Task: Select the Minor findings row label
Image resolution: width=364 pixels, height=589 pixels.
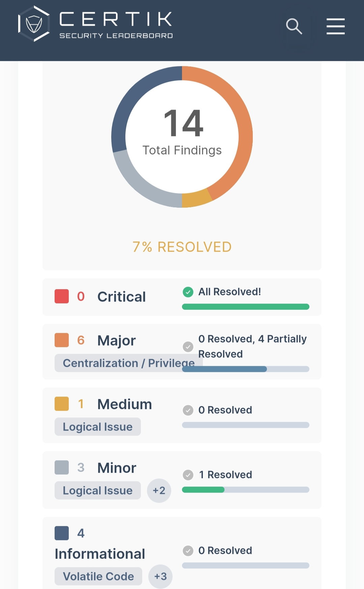Action: pos(117,468)
